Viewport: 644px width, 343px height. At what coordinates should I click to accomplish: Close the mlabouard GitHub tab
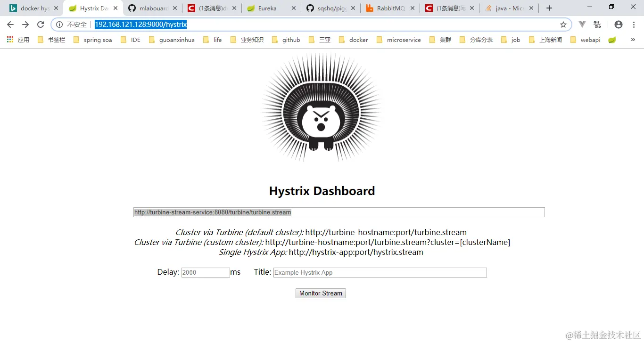tap(175, 8)
